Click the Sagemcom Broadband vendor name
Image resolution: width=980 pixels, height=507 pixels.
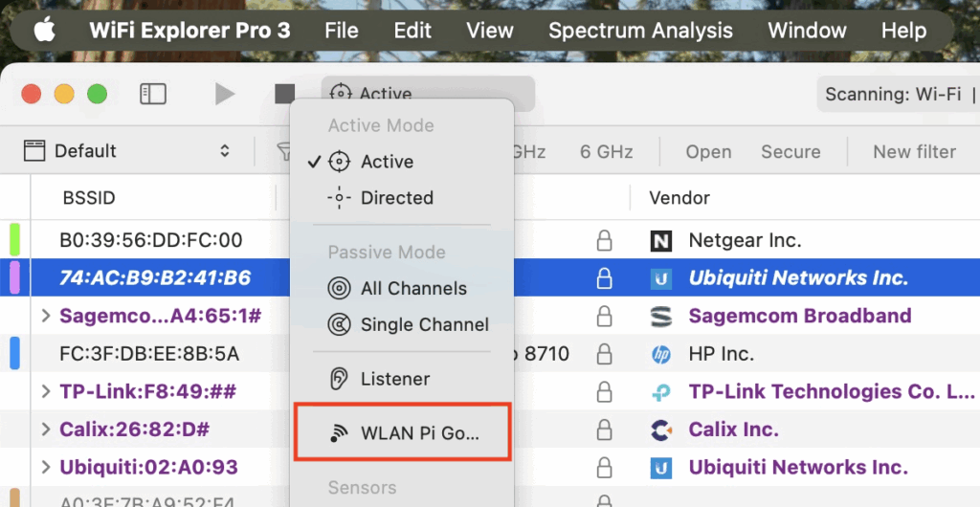(x=800, y=316)
